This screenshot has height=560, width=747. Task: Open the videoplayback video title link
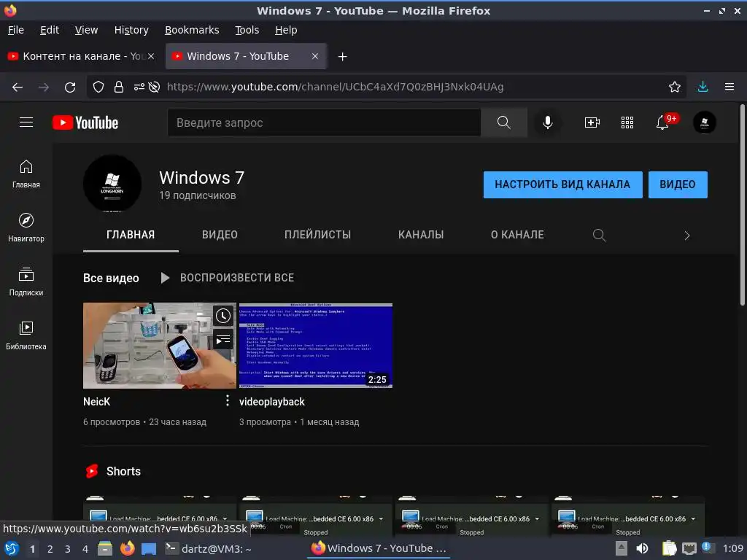[271, 402]
